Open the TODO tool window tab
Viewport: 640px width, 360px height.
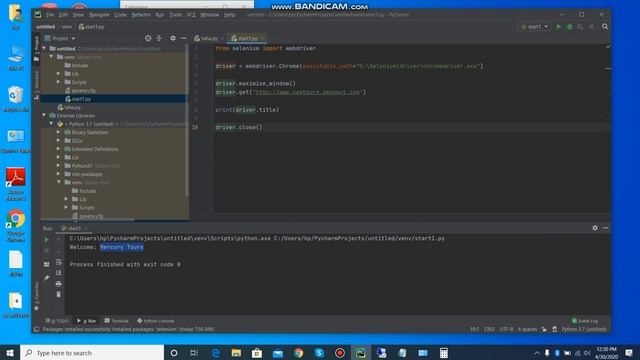point(57,321)
